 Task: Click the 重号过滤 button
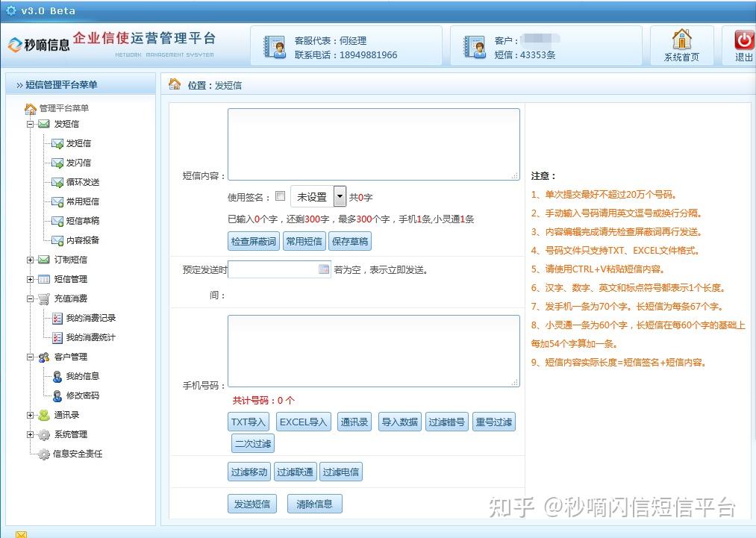[x=494, y=422]
